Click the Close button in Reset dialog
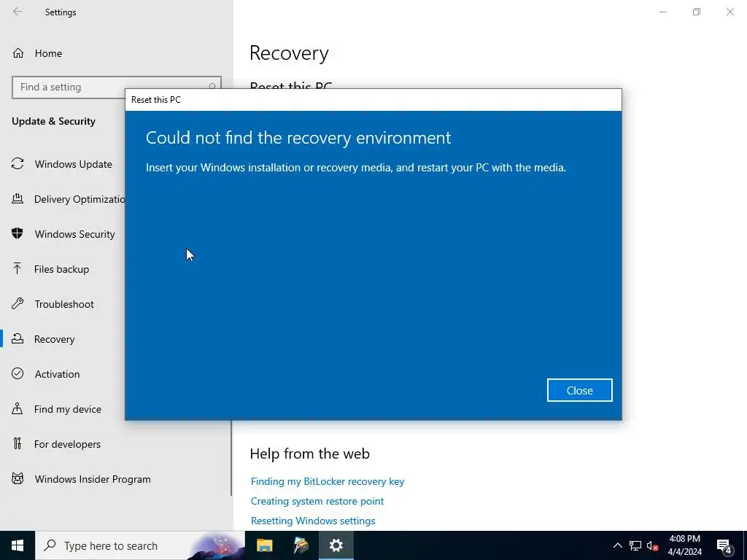The height and width of the screenshot is (560, 747). [579, 390]
